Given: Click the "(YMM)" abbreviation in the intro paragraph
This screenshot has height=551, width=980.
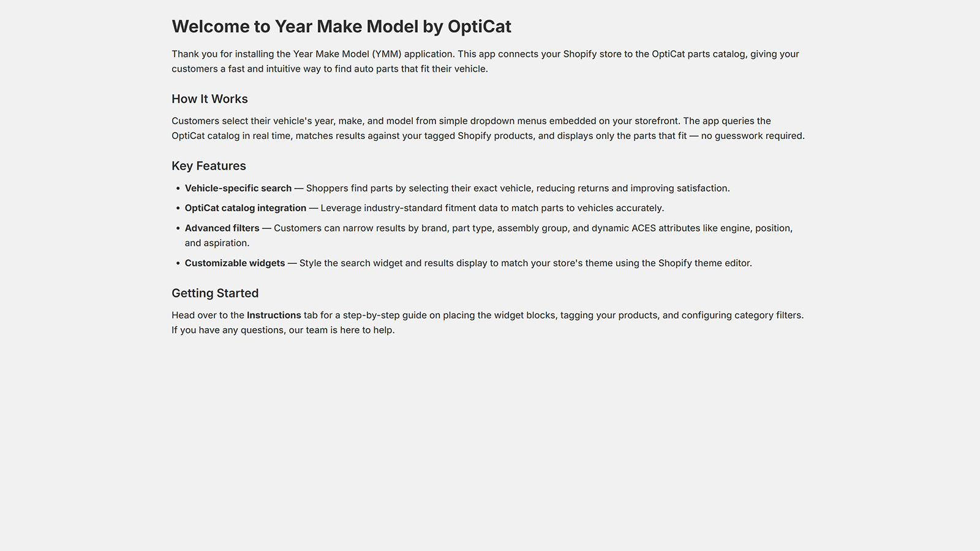Looking at the screenshot, I should coord(386,54).
